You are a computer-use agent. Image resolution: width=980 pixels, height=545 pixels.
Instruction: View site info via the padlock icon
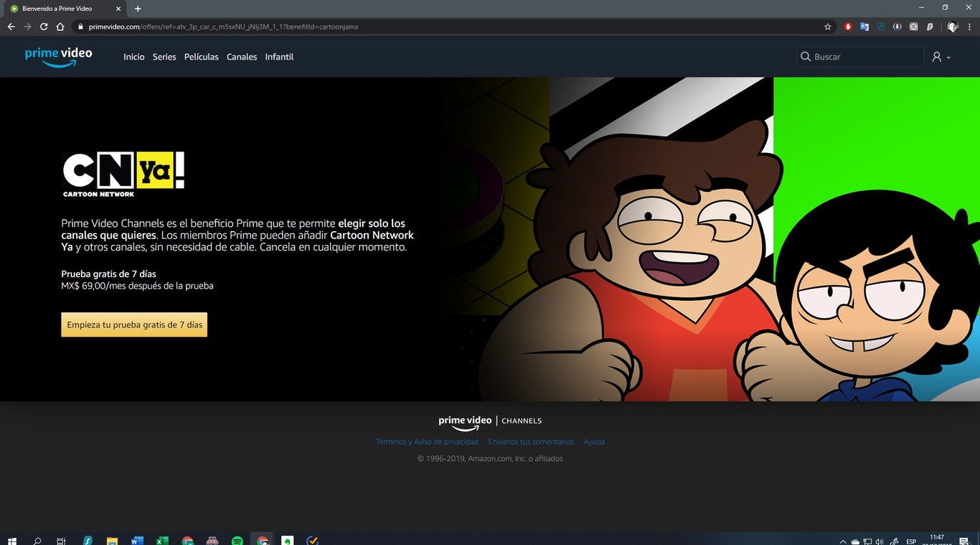[81, 27]
